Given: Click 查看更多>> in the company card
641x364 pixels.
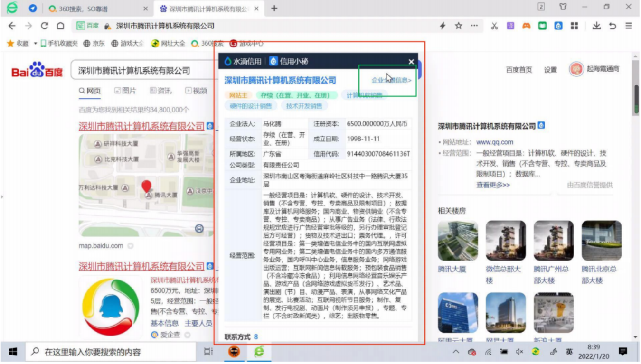Looking at the screenshot, I should tap(493, 185).
